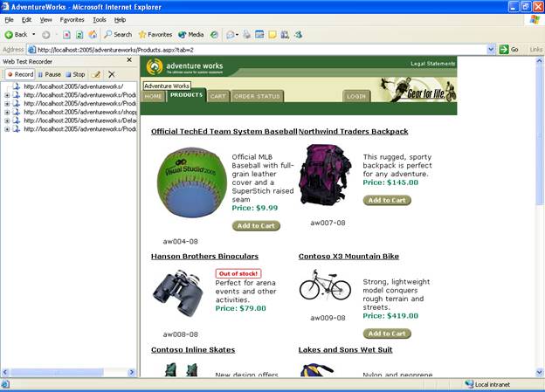Click the Print icon in the toolbar

[247, 34]
